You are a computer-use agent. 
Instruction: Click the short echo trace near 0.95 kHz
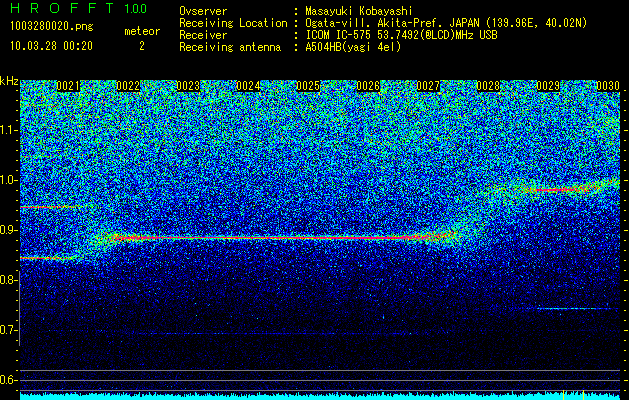tap(50, 207)
